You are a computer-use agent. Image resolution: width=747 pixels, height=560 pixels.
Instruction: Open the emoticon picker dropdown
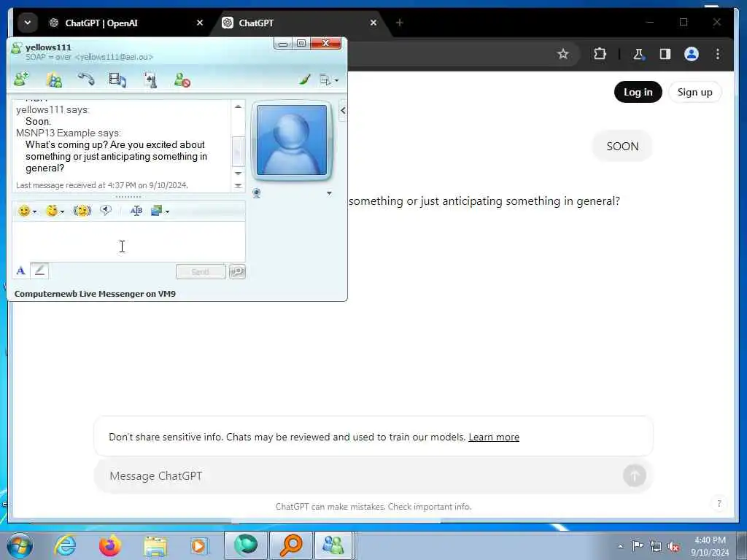coord(27,211)
